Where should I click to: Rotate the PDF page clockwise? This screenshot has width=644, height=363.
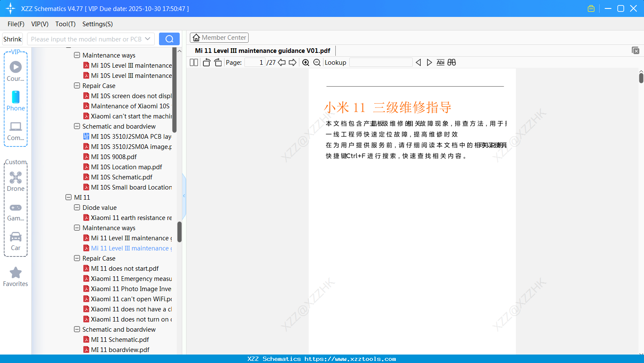pos(218,62)
